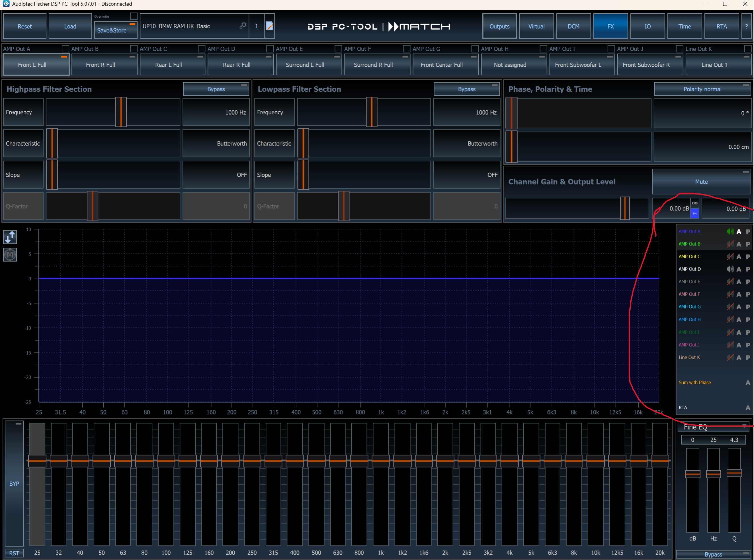Open the Virtual outputs panel
This screenshot has width=754, height=560.
click(x=535, y=26)
